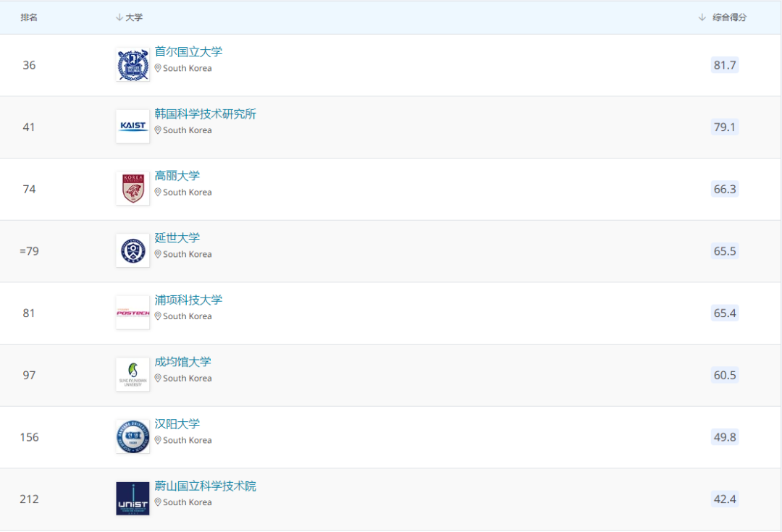The image size is (782, 532).
Task: Click location pin icon under 韩国科学技术研究所
Action: pyautogui.click(x=158, y=130)
